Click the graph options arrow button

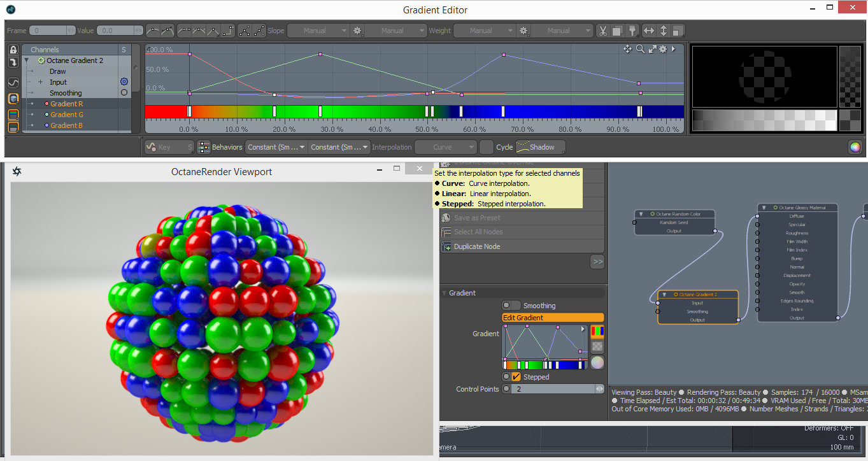[674, 49]
